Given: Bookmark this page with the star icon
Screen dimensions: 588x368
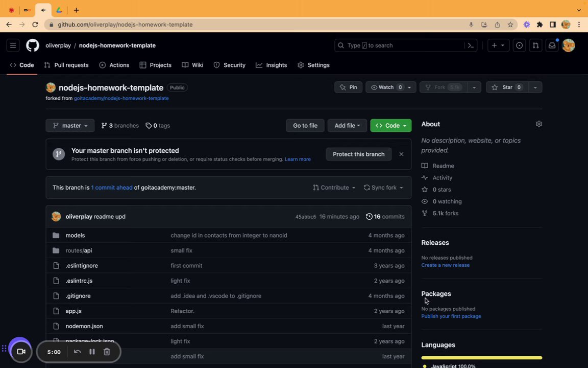Looking at the screenshot, I should coord(510,25).
